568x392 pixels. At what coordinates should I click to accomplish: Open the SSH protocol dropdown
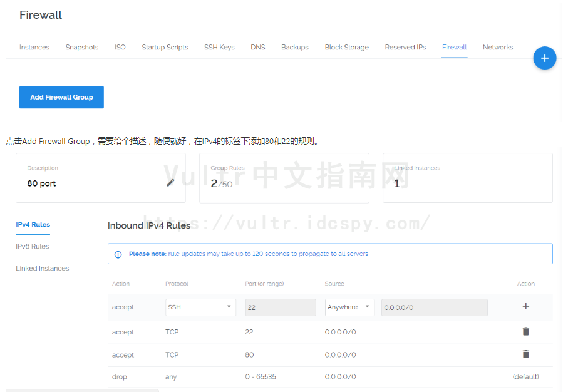(200, 307)
